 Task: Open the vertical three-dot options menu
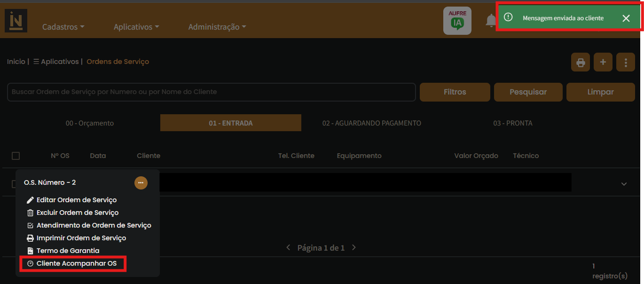[x=626, y=62]
